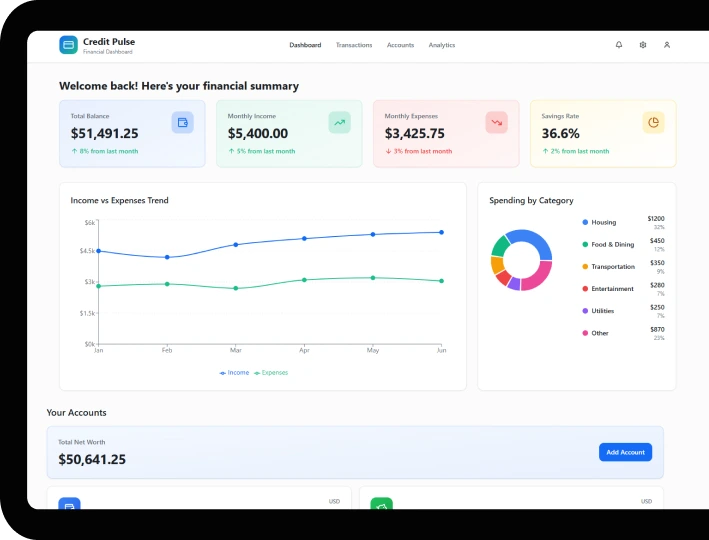Click the 'Income vs Expenses Trend' heading
This screenshot has height=540, width=709.
coord(119,200)
